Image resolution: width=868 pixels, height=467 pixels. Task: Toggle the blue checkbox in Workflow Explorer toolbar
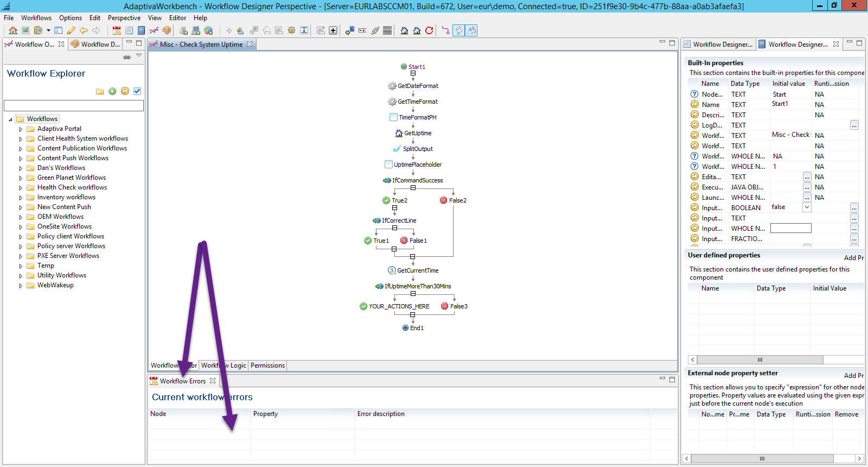(x=137, y=91)
